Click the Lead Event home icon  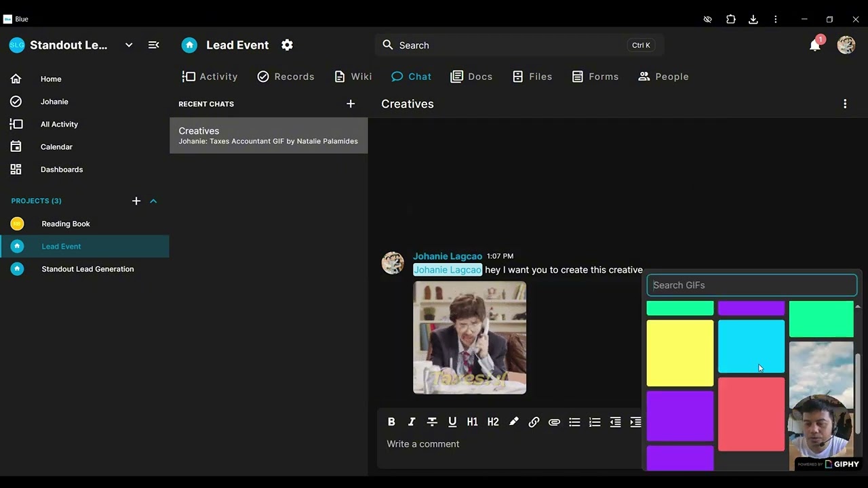[x=189, y=45]
